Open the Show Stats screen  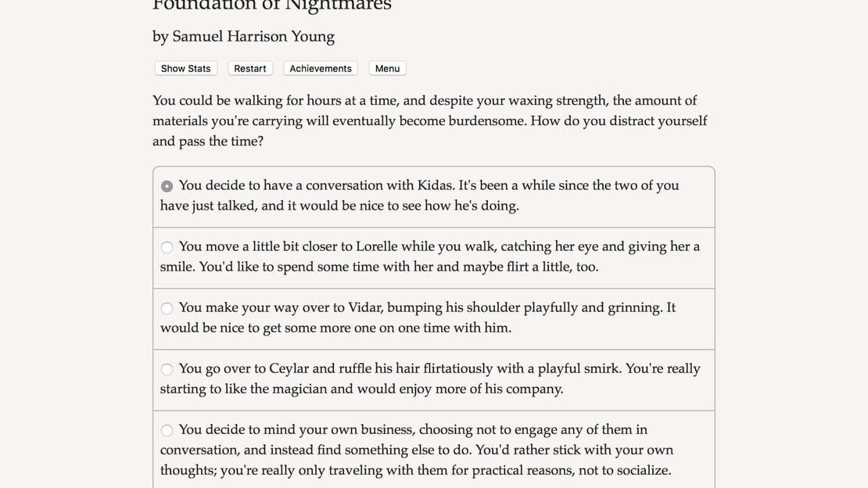[185, 69]
